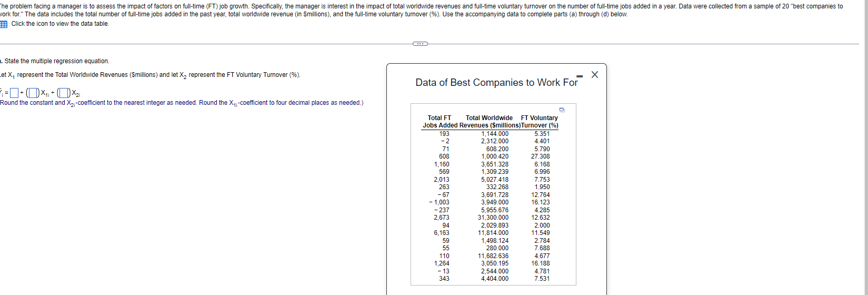Select the turnover value 27.308
868x295 pixels.
(540, 156)
